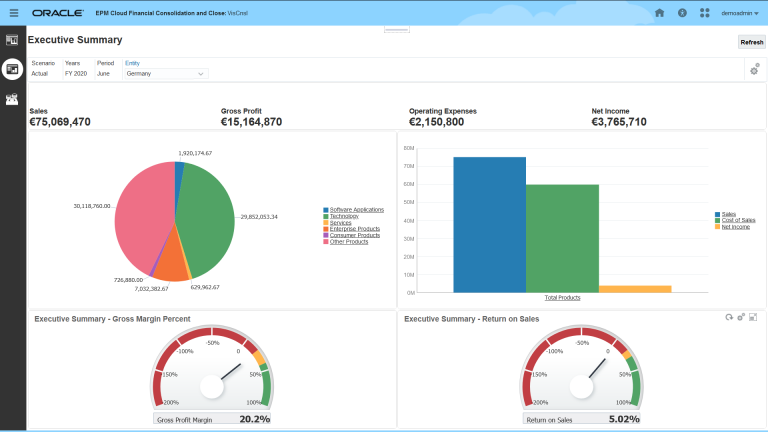Screen dimensions: 768x432
Task: Select the first sidebar forms icon
Action: click(x=12, y=40)
